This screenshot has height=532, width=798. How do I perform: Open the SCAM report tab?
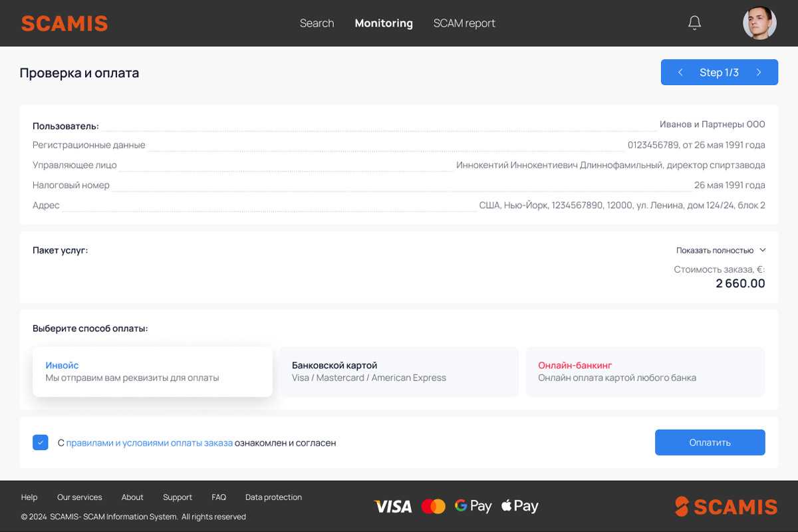[x=464, y=23]
